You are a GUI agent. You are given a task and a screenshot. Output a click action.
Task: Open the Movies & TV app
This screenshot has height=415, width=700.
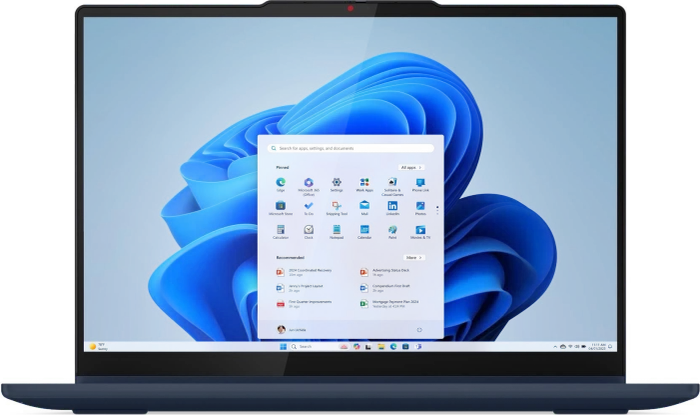click(421, 230)
